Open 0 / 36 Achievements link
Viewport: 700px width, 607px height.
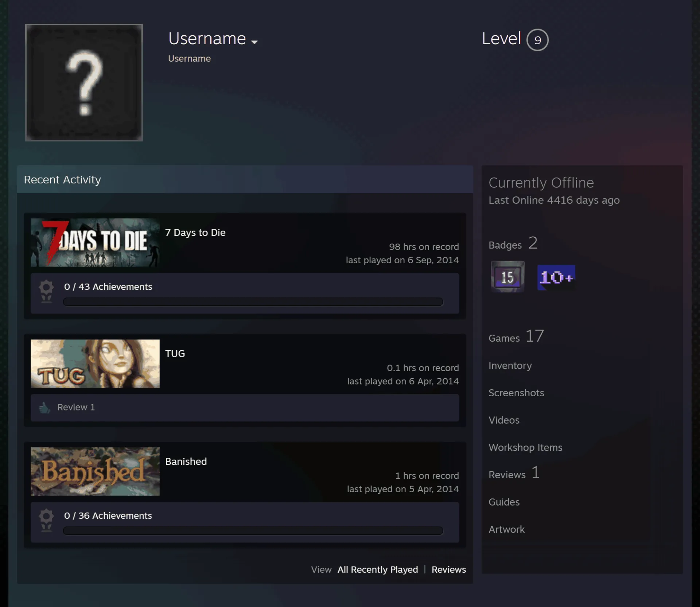pyautogui.click(x=108, y=515)
